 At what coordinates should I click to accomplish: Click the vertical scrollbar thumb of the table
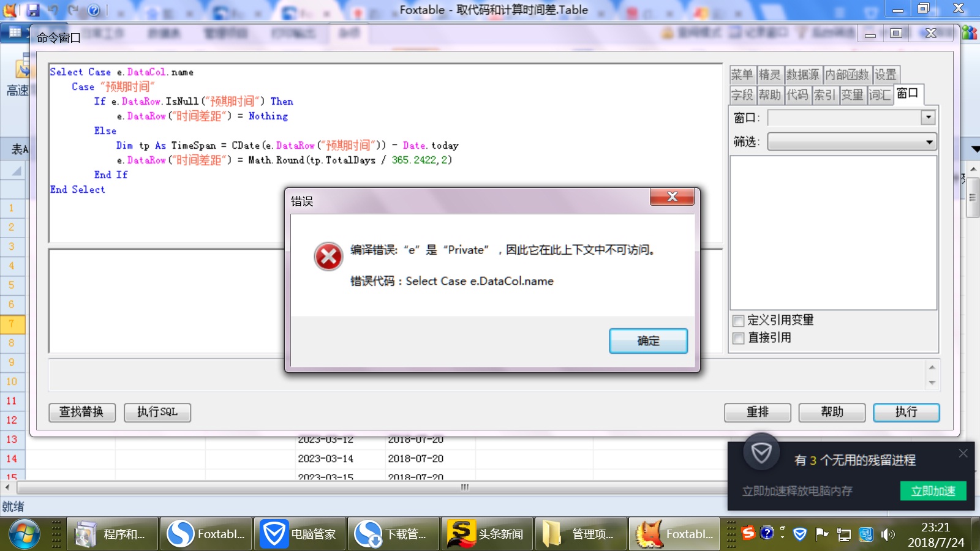972,197
